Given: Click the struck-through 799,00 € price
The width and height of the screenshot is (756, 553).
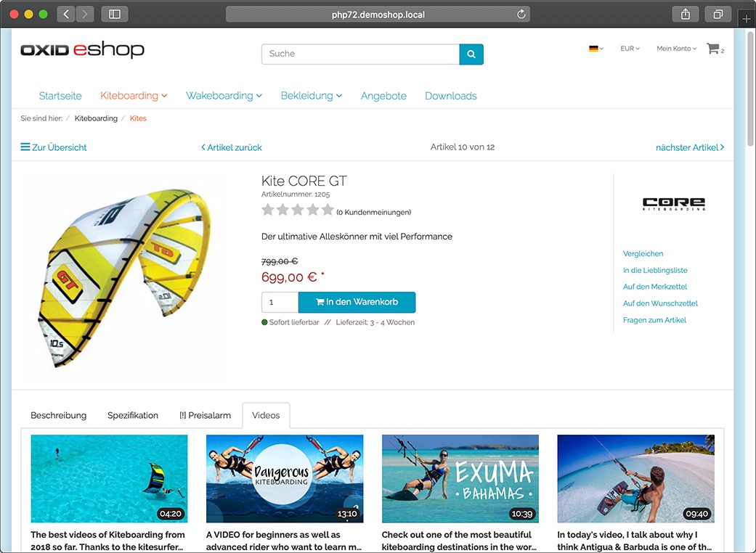Looking at the screenshot, I should pos(280,261).
